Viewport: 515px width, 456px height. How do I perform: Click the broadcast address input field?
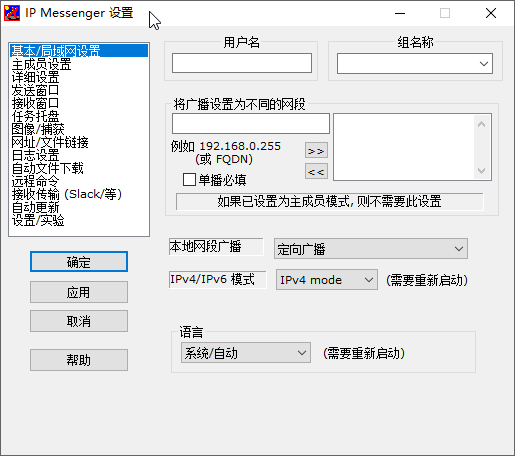pyautogui.click(x=251, y=124)
